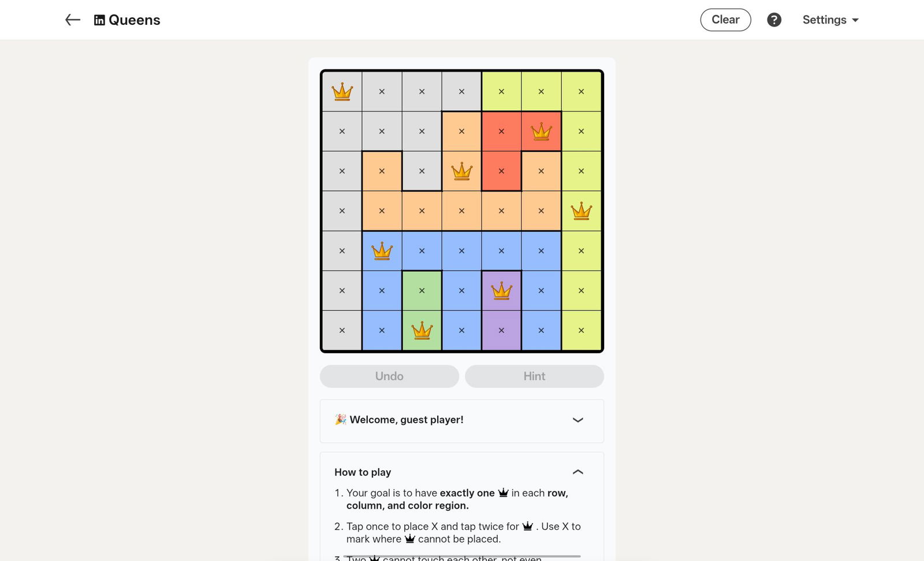924x561 pixels.
Task: Click the Clear button
Action: [x=725, y=19]
